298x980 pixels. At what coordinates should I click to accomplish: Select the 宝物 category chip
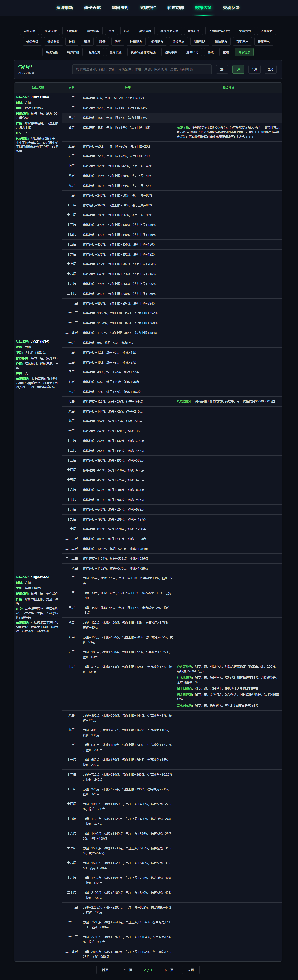[x=226, y=52]
